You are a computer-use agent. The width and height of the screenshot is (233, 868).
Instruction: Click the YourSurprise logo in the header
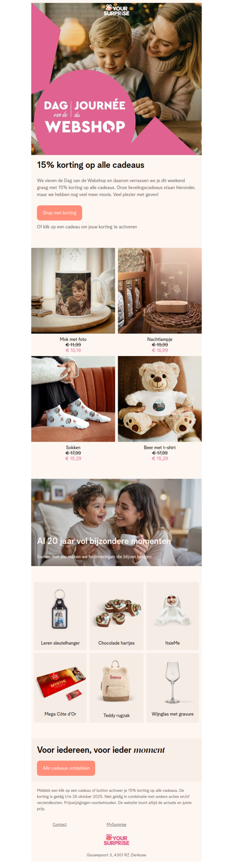[116, 10]
